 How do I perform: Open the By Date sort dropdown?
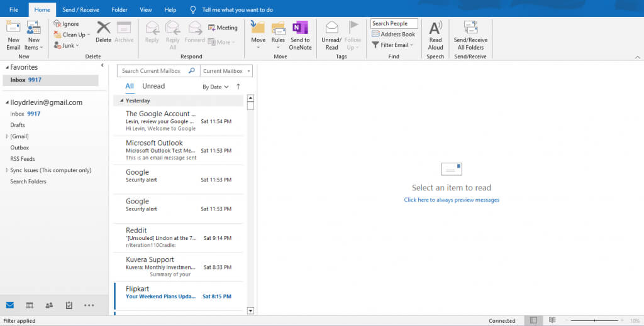pyautogui.click(x=216, y=87)
